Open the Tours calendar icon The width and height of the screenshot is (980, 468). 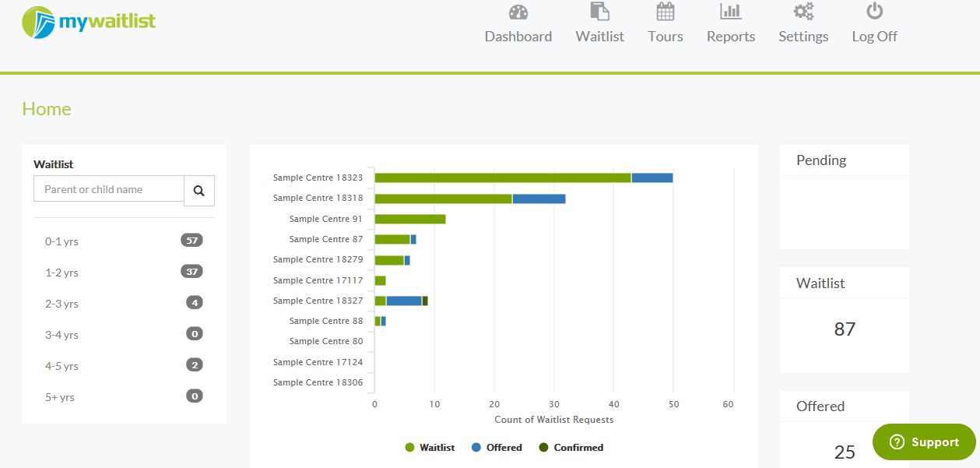[x=665, y=12]
